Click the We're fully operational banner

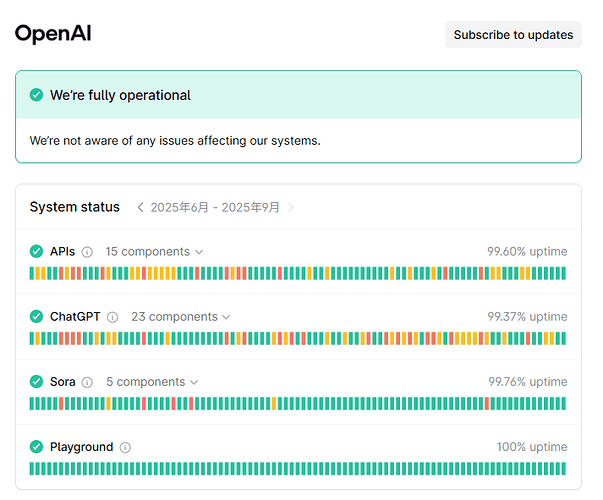pos(298,95)
